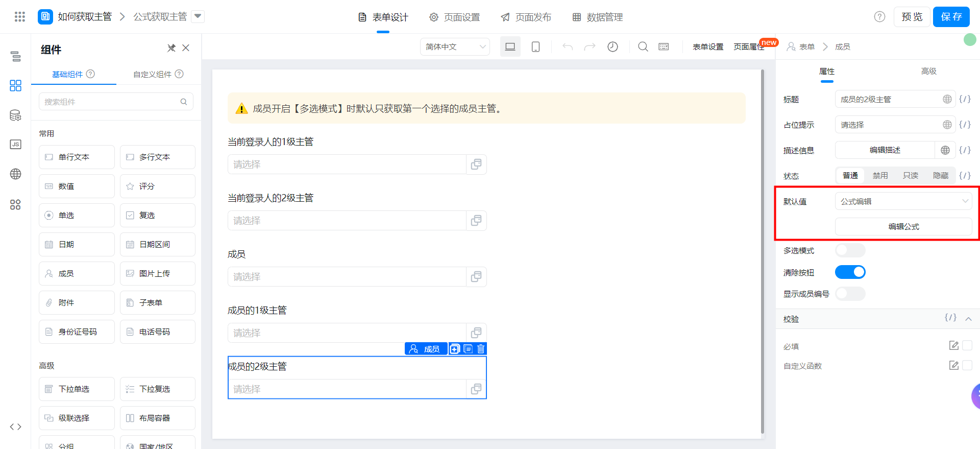Switch to 页面设置 tab
Image resolution: width=980 pixels, height=449 pixels.
[x=455, y=17]
